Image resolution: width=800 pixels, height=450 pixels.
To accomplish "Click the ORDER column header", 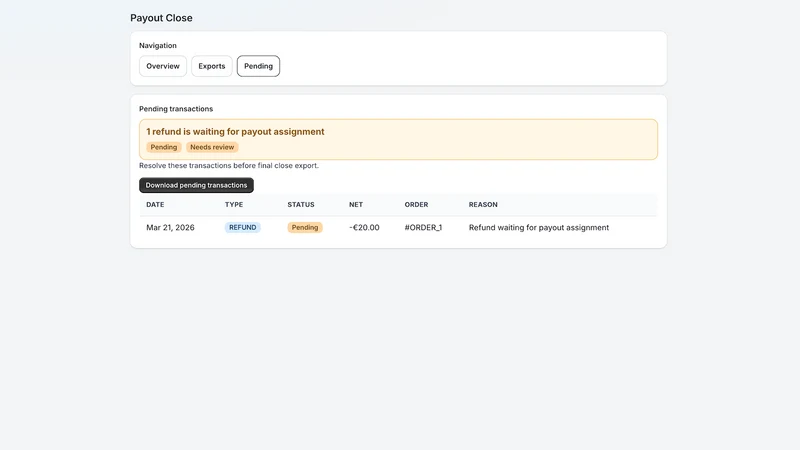I will pyautogui.click(x=416, y=205).
